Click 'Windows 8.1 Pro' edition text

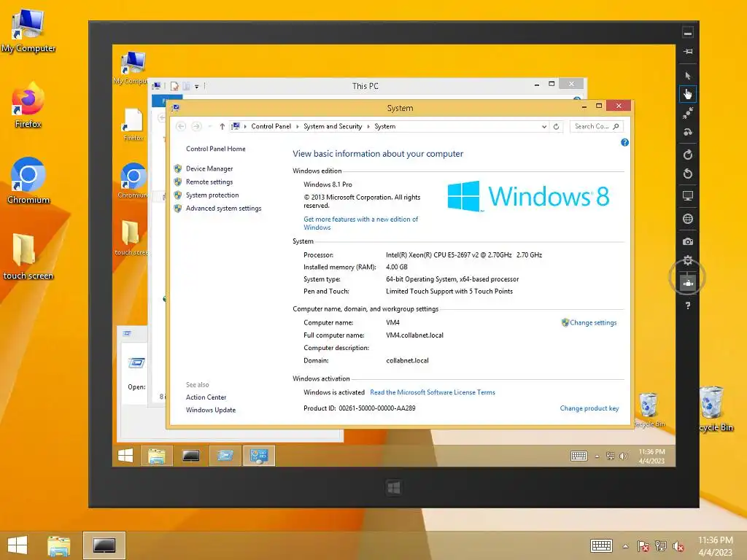pos(328,184)
